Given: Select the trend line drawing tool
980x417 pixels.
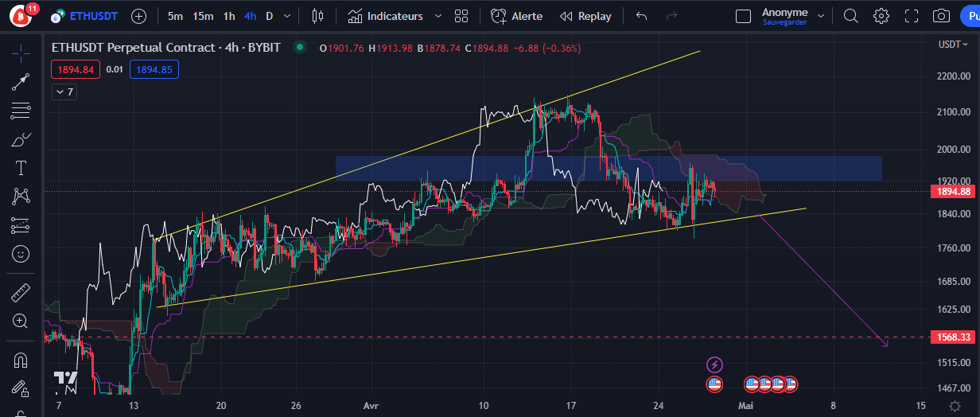Looking at the screenshot, I should [x=21, y=81].
